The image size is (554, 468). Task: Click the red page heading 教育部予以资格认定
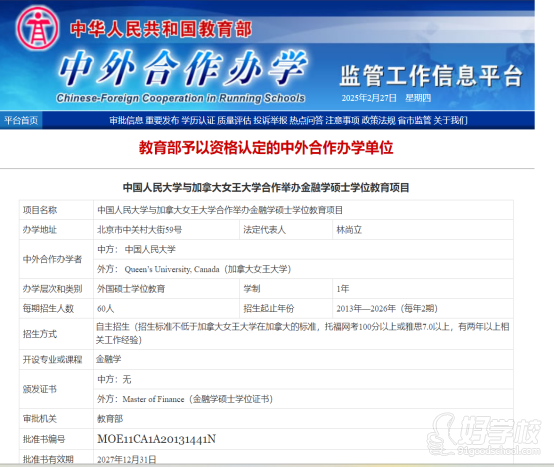click(266, 148)
